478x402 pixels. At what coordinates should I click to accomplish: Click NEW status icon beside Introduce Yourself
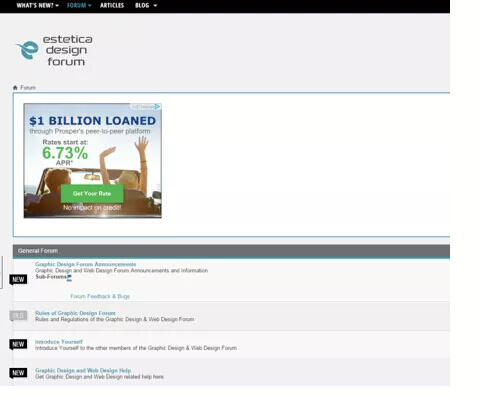(x=18, y=344)
